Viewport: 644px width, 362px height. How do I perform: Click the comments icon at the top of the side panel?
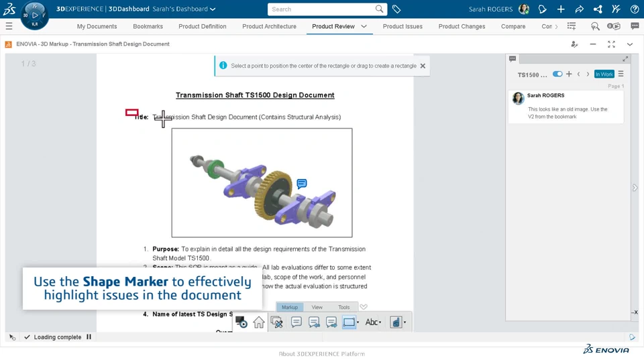[512, 59]
